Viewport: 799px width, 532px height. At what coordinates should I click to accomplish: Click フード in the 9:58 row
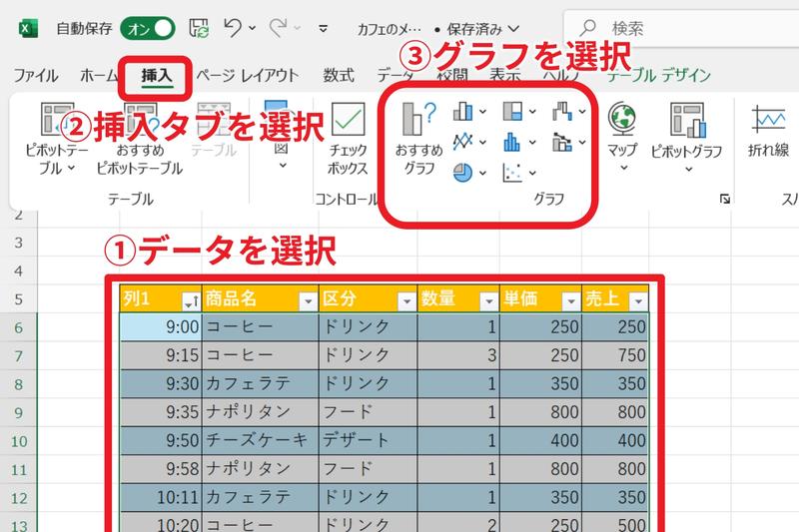click(368, 469)
